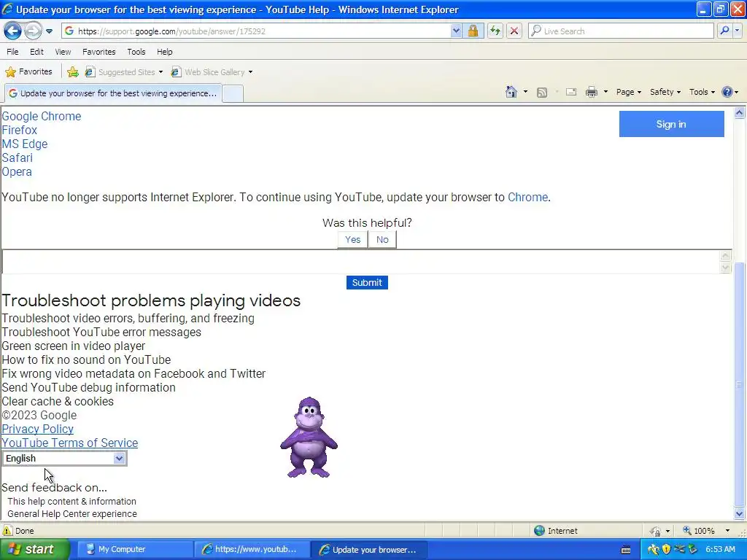Open Privacy Policy link
747x560 pixels.
point(38,429)
